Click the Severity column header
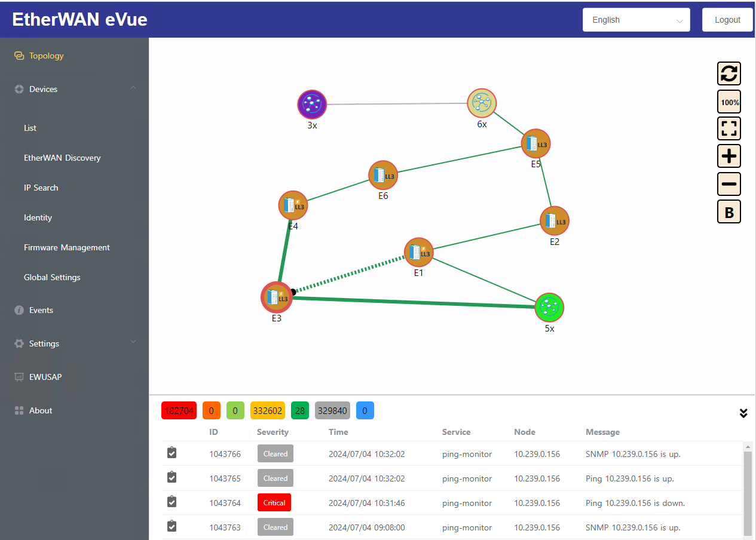Image resolution: width=756 pixels, height=540 pixels. click(273, 432)
